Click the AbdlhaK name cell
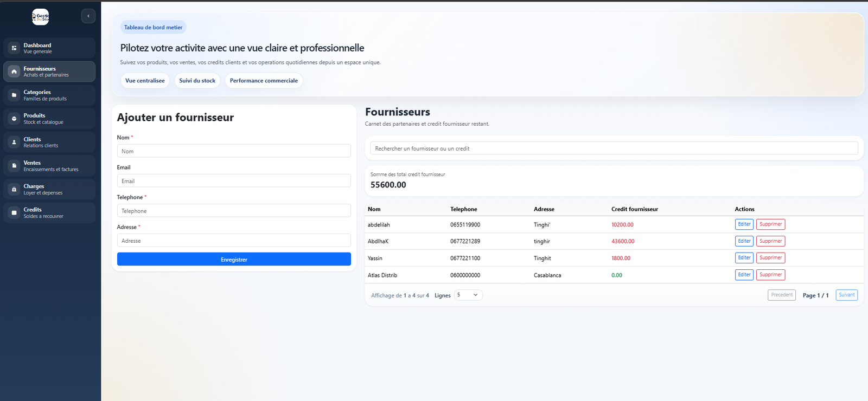 (x=378, y=242)
